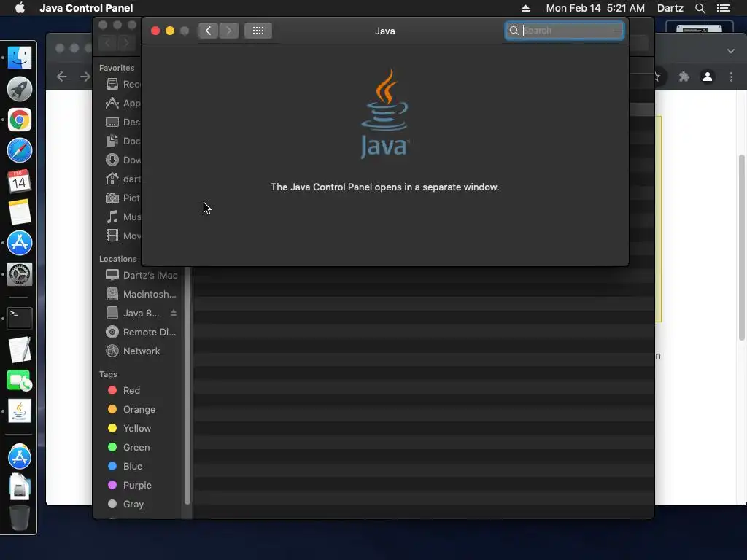This screenshot has height=560, width=747.
Task: Open Finder from the dock
Action: tap(20, 58)
